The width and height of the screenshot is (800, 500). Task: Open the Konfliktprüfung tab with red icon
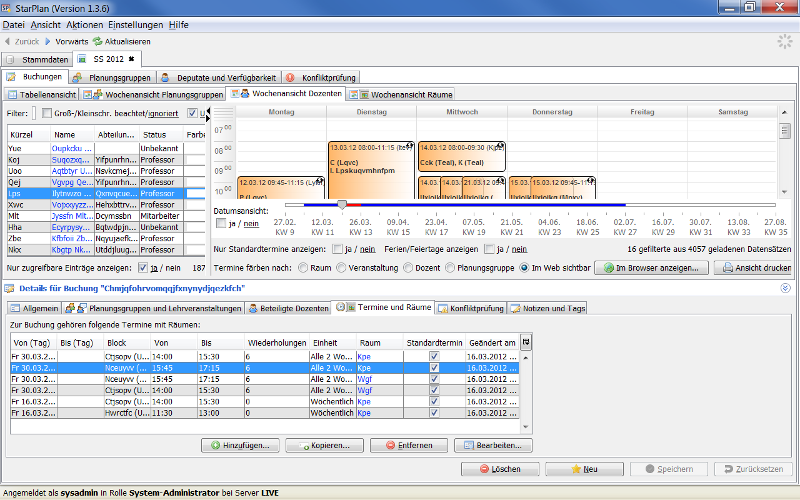(x=321, y=78)
